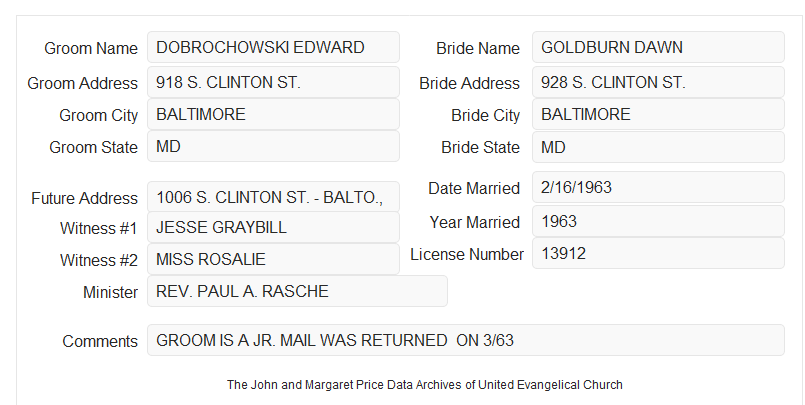Image resolution: width=805 pixels, height=405 pixels.
Task: Select the Groom Address input box
Action: [x=273, y=82]
